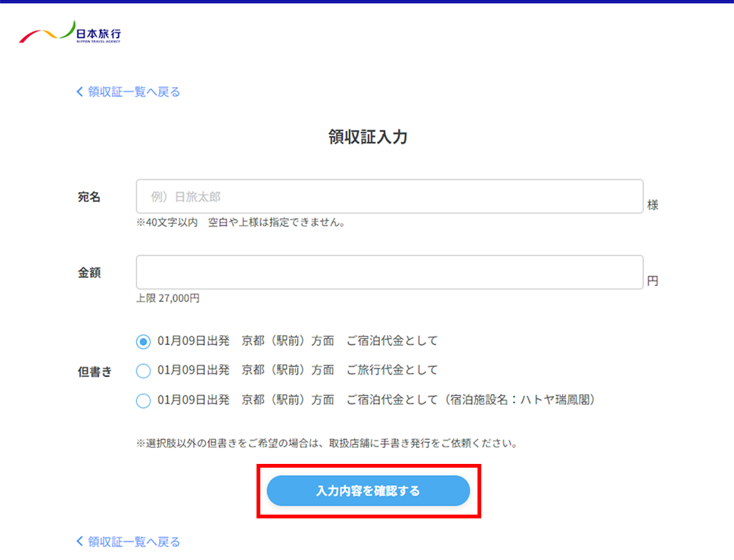Click the 領収証入力 page heading
Image resolution: width=734 pixels, height=560 pixels.
click(x=368, y=137)
